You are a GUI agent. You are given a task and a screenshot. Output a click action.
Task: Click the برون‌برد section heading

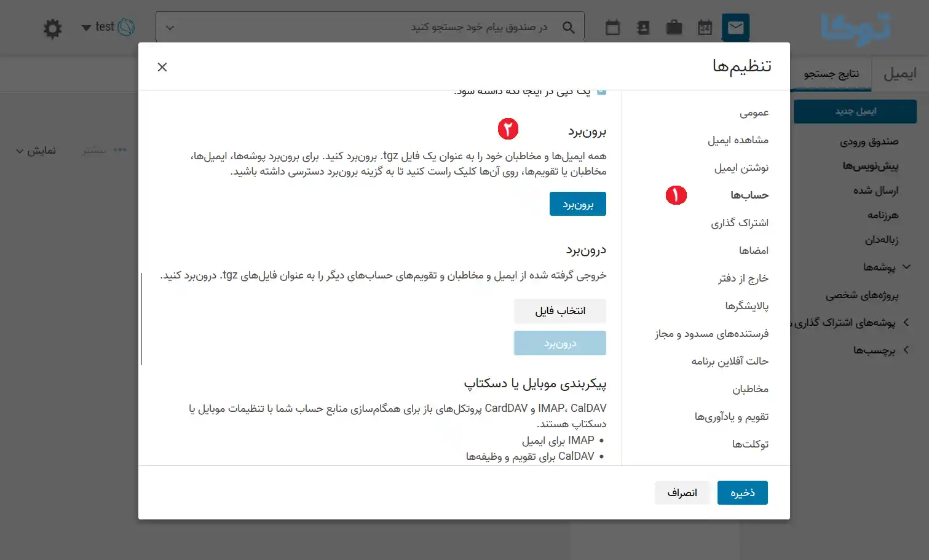pyautogui.click(x=587, y=132)
